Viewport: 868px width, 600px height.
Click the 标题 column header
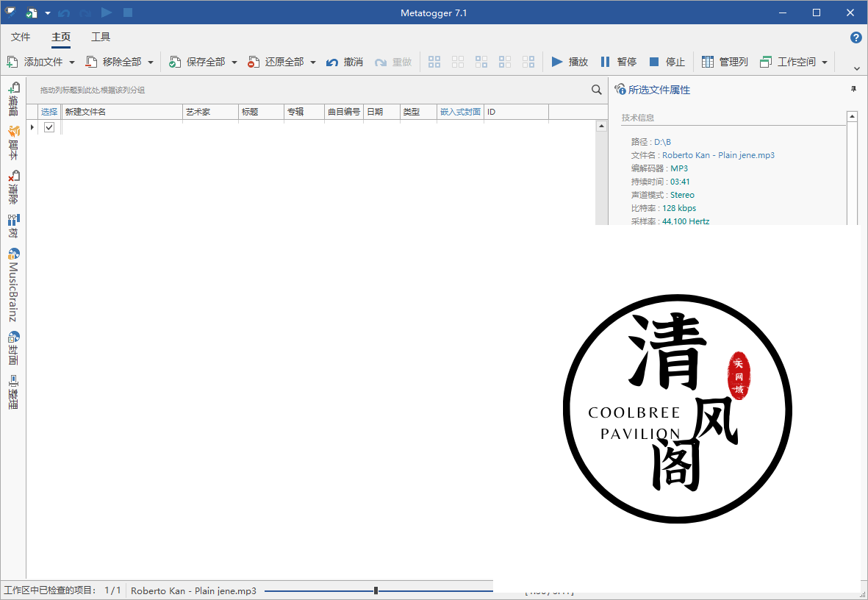pos(262,112)
